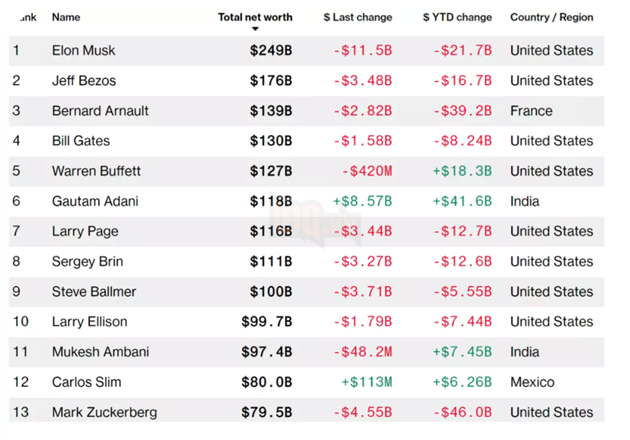Sort by Country / Region header
This screenshot has width=630, height=440.
tap(551, 17)
